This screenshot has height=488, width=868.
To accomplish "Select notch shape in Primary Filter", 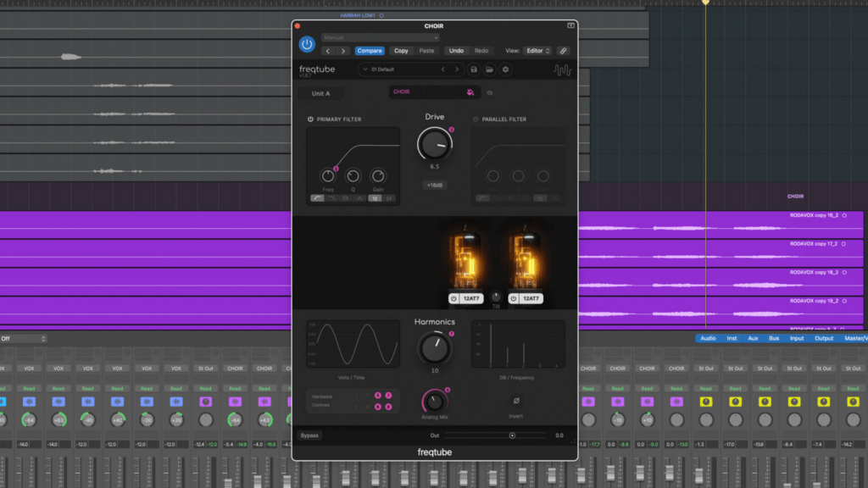I will [359, 198].
